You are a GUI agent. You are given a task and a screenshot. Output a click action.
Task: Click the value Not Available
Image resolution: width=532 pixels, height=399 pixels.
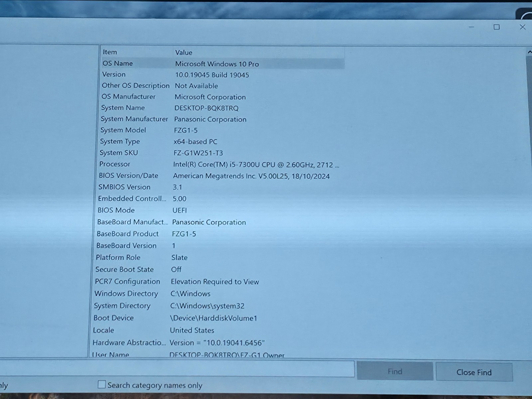pos(197,86)
